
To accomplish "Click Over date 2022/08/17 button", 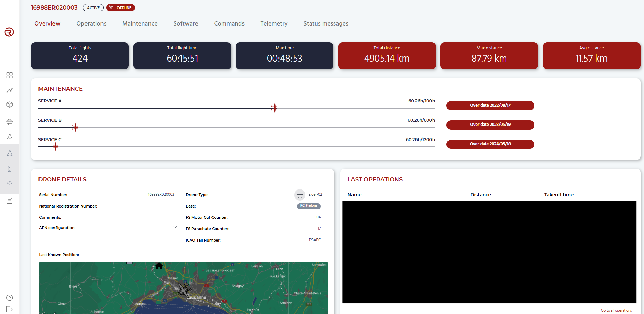I will click(490, 105).
